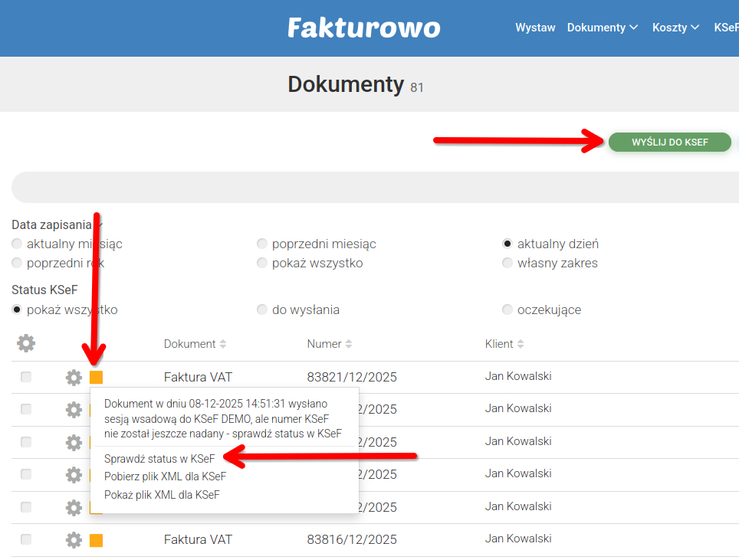Tick the checkbox for invoice 83821/12/2025

coord(25,377)
